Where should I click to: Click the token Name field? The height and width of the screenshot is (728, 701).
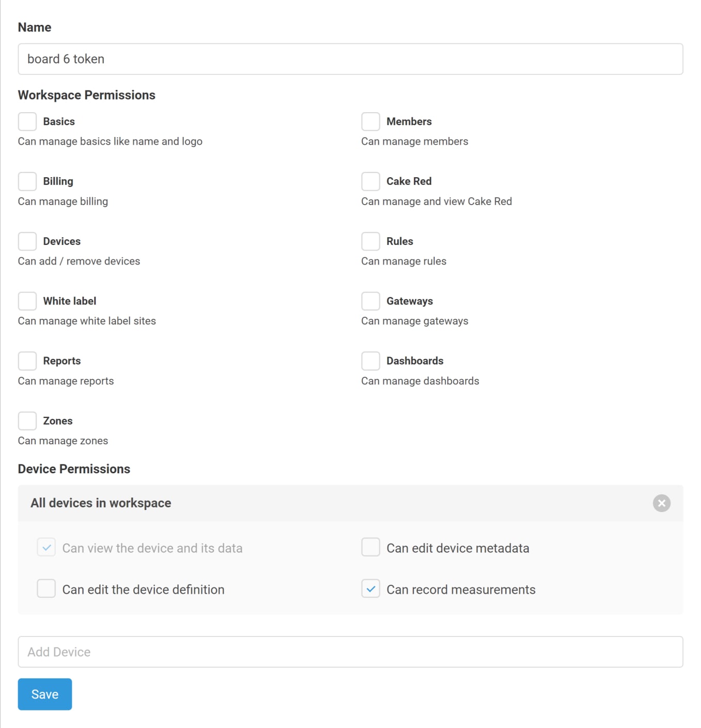pos(350,58)
